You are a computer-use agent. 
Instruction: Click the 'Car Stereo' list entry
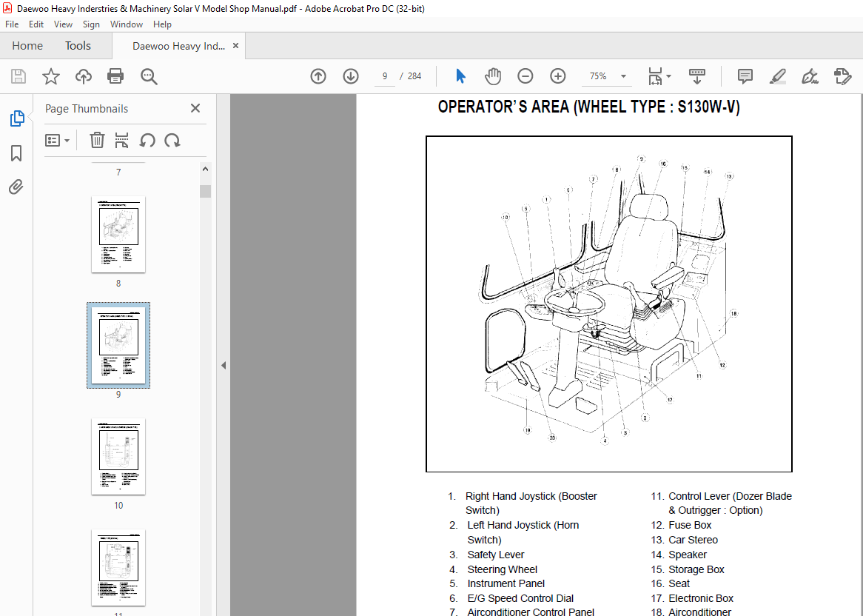click(x=684, y=540)
